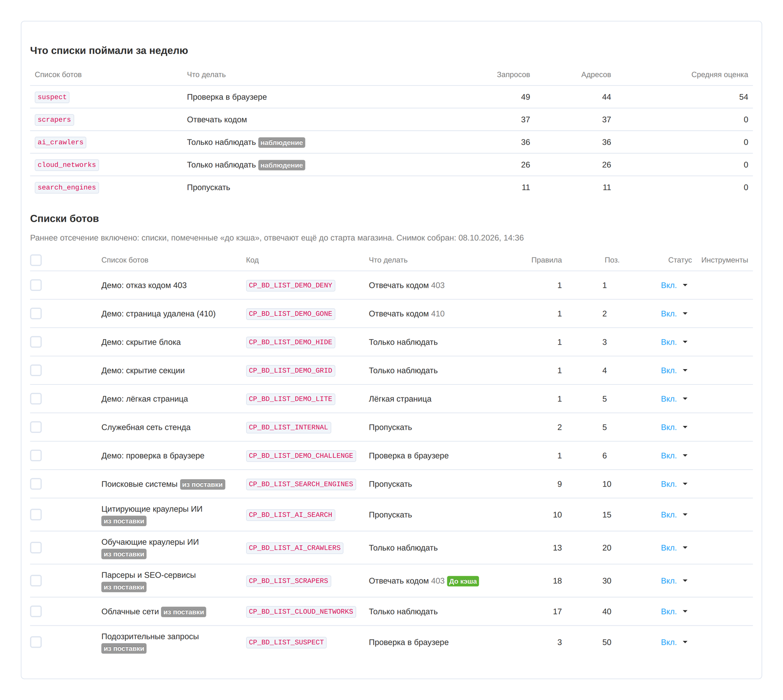Mark the Парсеры и SEO-сервисы row checkbox
Screen dimensions: 783x700
click(x=36, y=581)
